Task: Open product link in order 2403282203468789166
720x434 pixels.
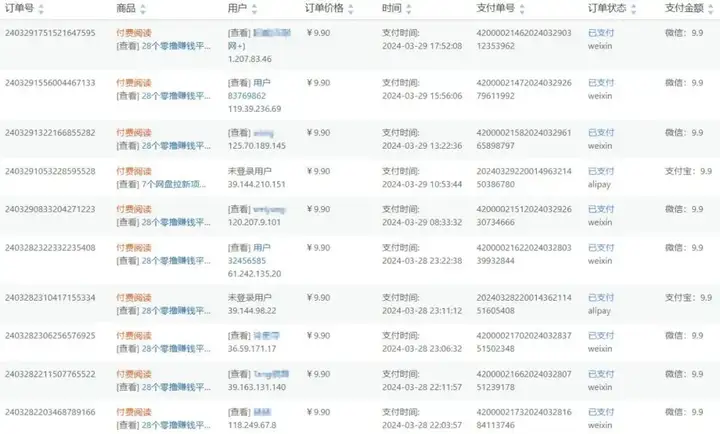Action: 176,425
